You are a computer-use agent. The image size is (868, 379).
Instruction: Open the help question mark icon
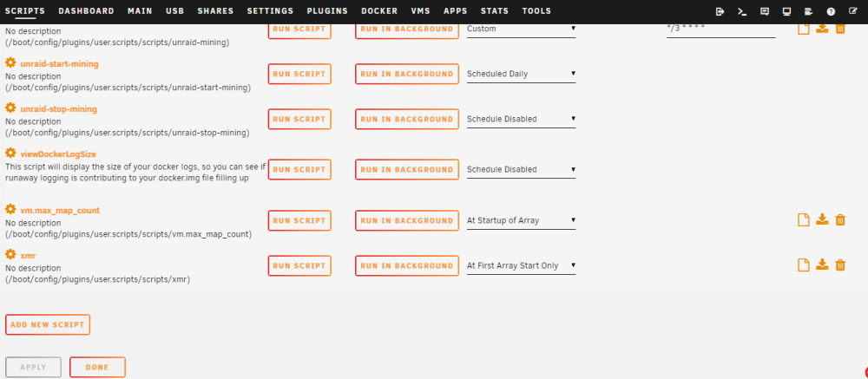point(831,11)
